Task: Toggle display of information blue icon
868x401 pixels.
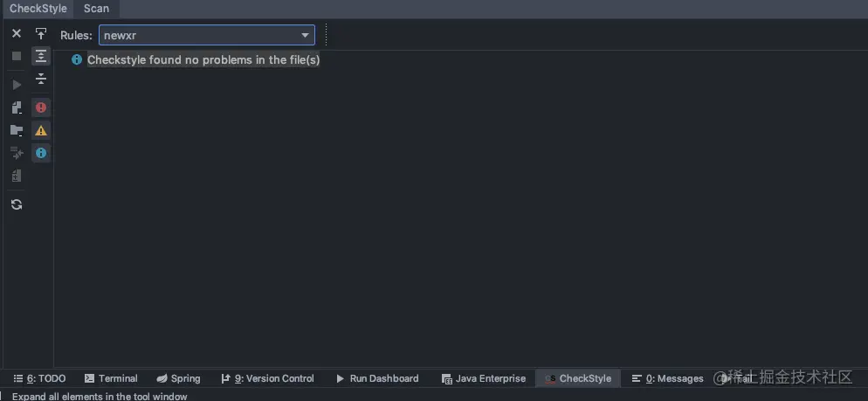Action: tap(41, 154)
